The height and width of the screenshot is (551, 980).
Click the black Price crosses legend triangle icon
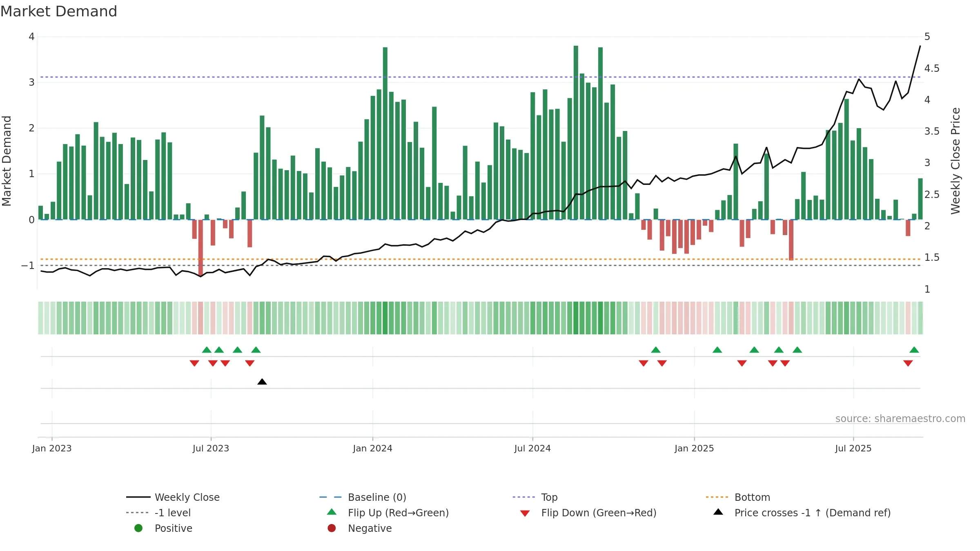(x=718, y=512)
